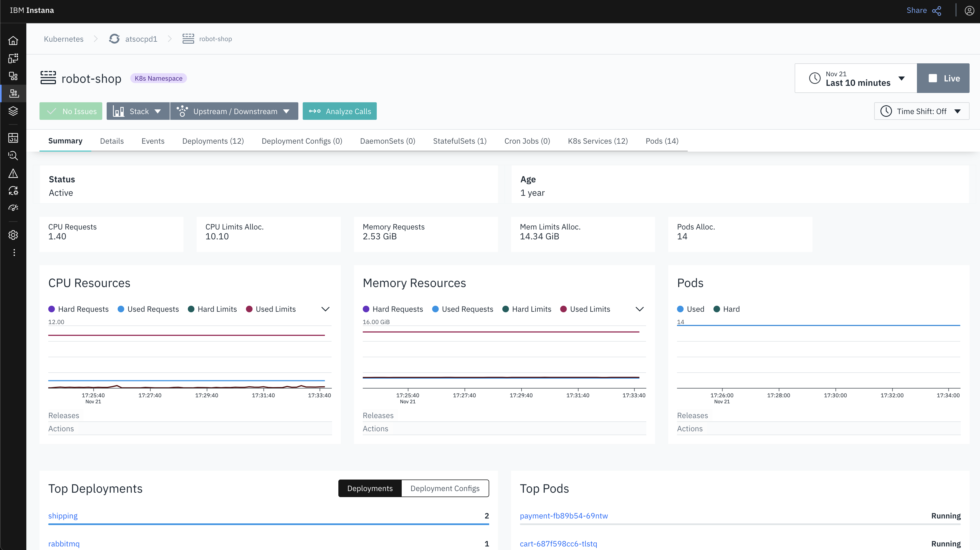Expand the Memory Resources legend chevron
This screenshot has width=980, height=550.
[x=639, y=309]
